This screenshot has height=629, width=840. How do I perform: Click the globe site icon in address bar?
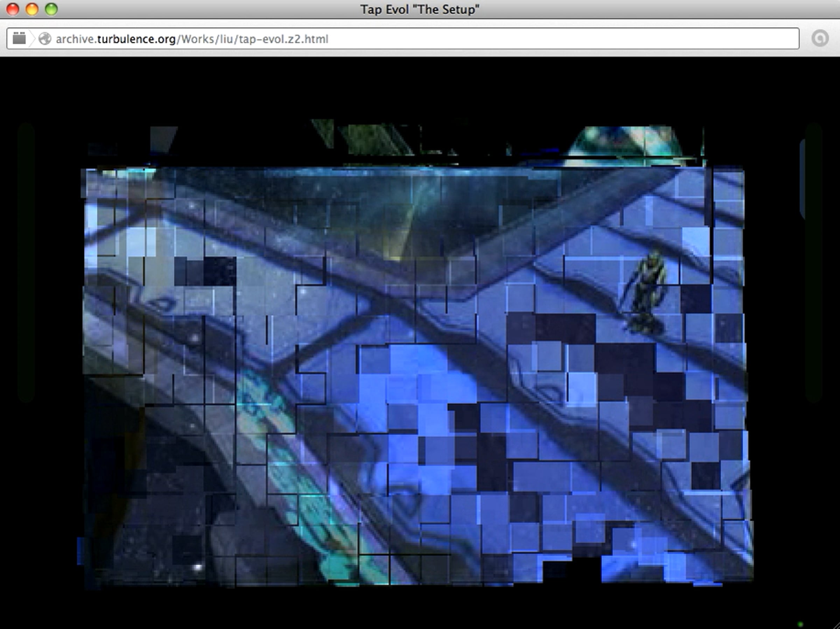click(45, 38)
